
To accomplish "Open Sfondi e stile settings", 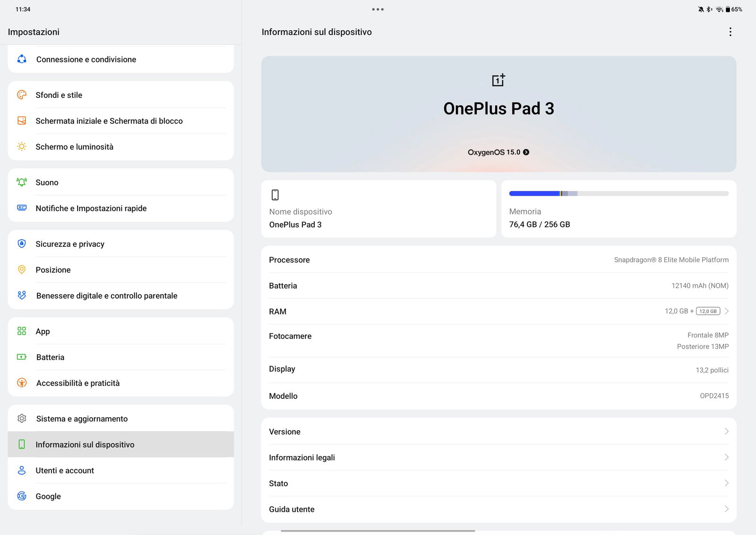I will [x=121, y=95].
